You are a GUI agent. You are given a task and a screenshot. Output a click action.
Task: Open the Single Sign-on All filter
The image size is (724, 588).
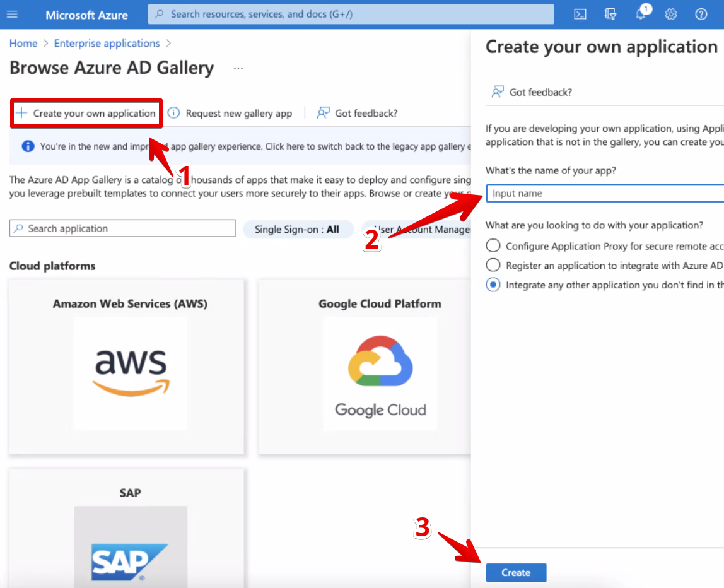[x=298, y=228]
